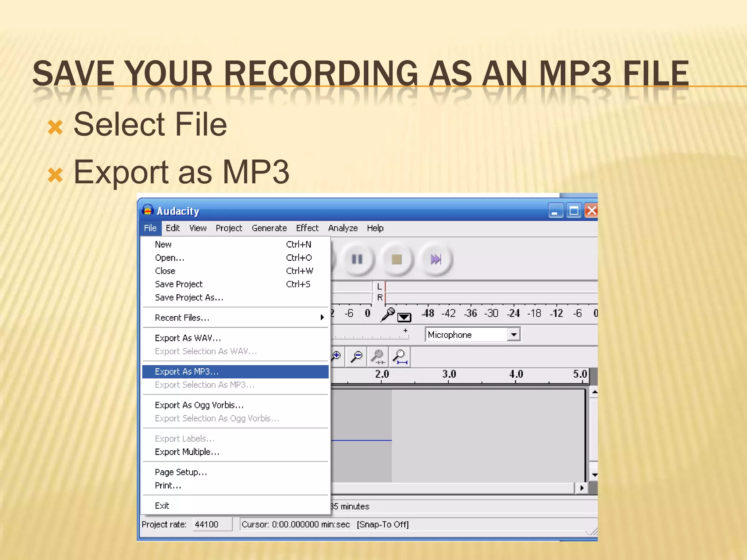747x560 pixels.
Task: Minimize the Audacity window
Action: [x=556, y=211]
